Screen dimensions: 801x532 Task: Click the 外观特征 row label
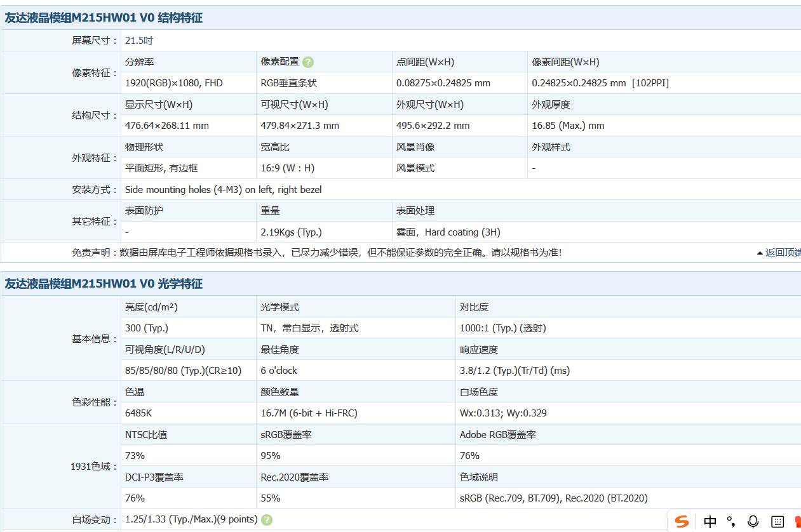(x=95, y=158)
